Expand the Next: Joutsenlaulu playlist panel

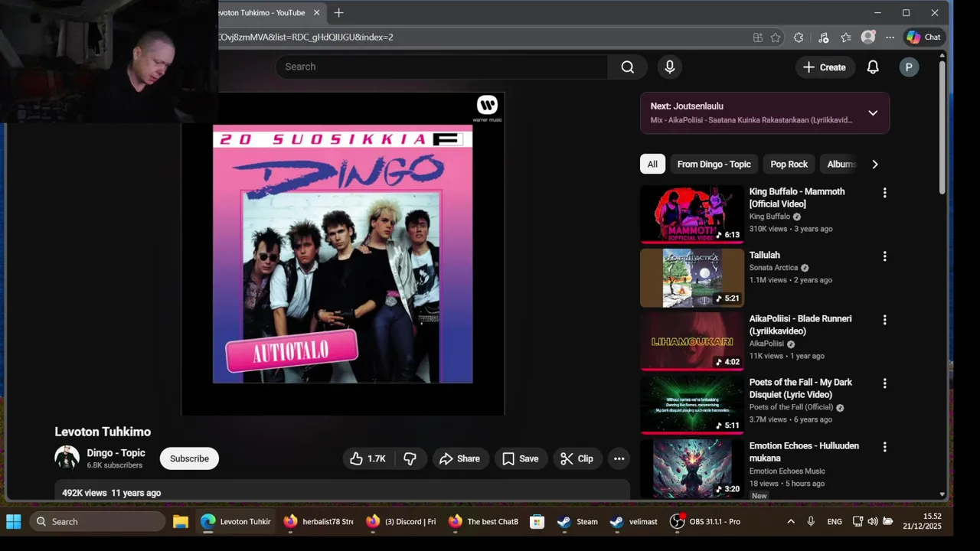[873, 112]
